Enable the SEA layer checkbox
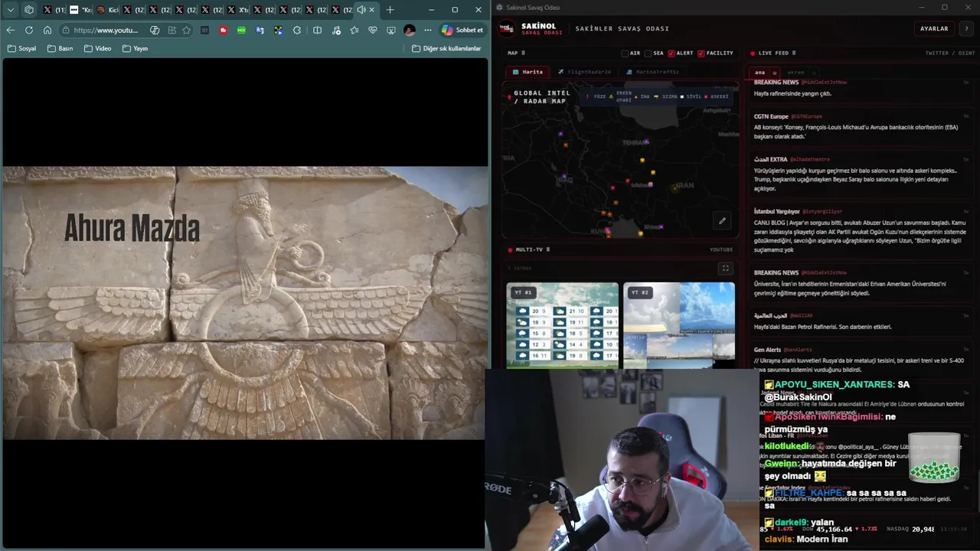Image resolution: width=980 pixels, height=551 pixels. pyautogui.click(x=648, y=53)
